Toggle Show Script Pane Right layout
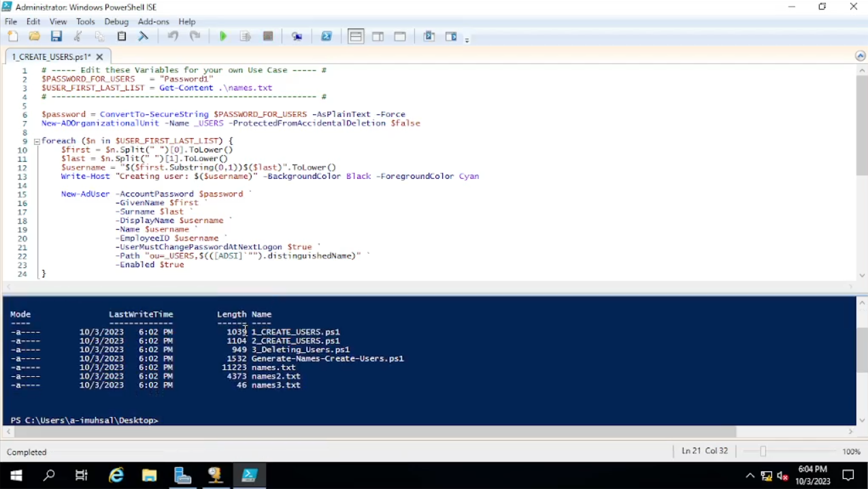 [378, 37]
